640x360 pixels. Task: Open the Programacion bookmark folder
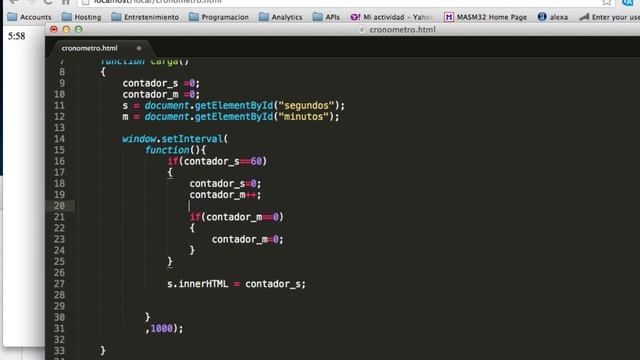coord(219,17)
